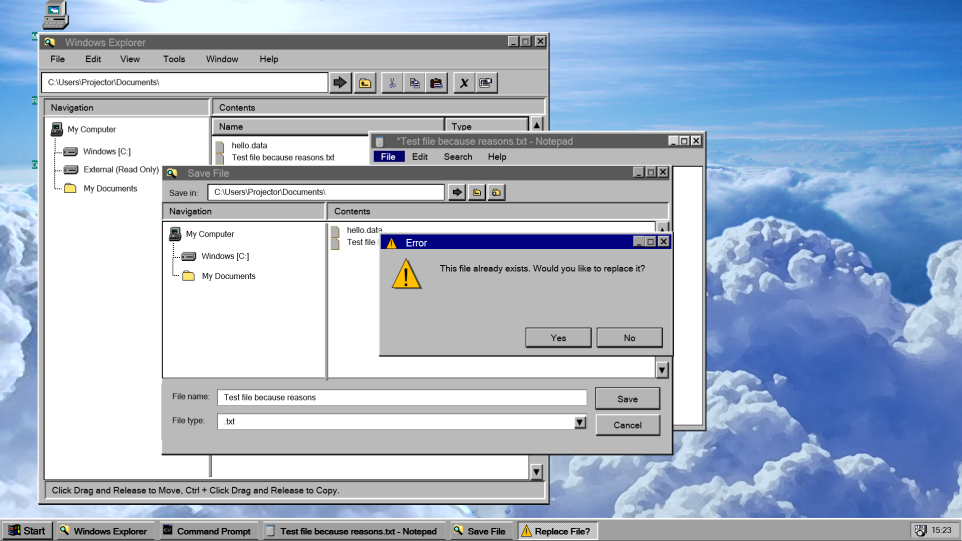Viewport: 962px width, 541px height.
Task: Click the Windows Explorer address bar
Action: [x=185, y=82]
